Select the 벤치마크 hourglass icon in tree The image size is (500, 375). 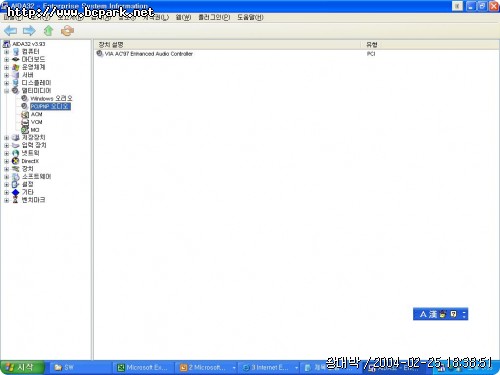[16, 200]
